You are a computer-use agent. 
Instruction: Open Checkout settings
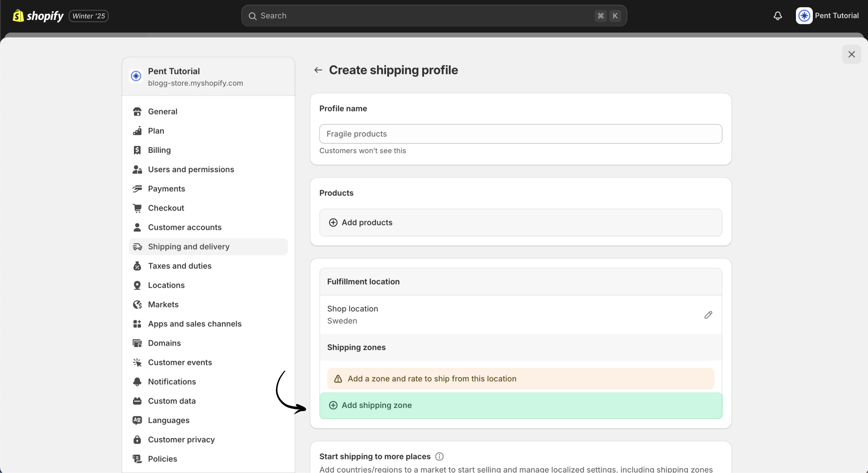(x=208, y=208)
